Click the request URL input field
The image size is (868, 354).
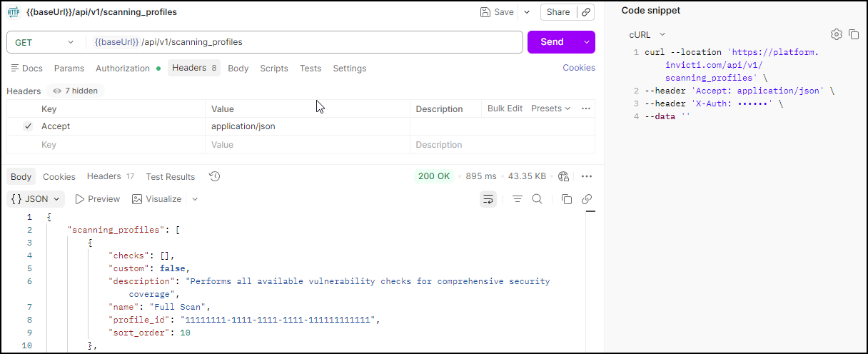point(307,42)
